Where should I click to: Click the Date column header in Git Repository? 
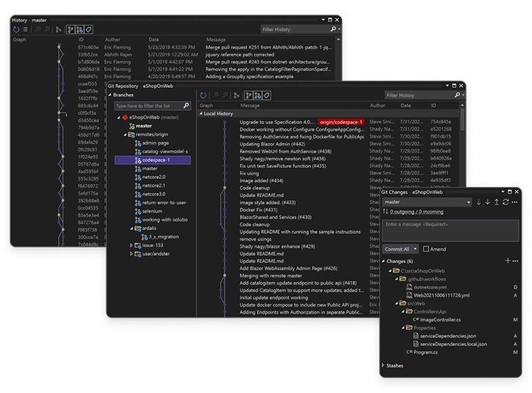pos(406,106)
